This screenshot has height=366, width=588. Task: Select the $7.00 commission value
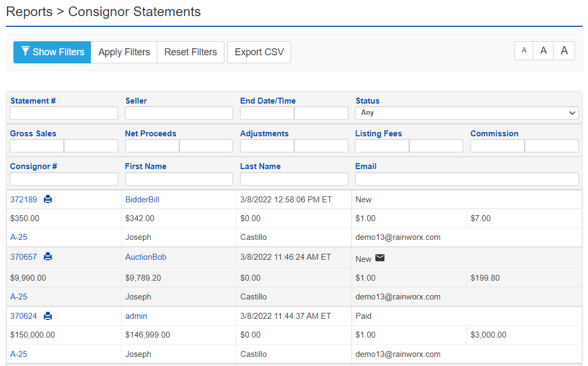coord(481,218)
